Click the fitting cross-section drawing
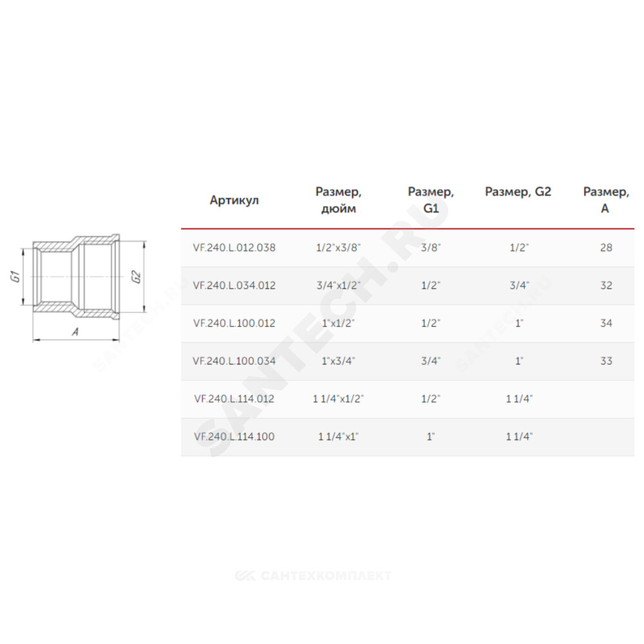The width and height of the screenshot is (644, 644). pyautogui.click(x=77, y=277)
